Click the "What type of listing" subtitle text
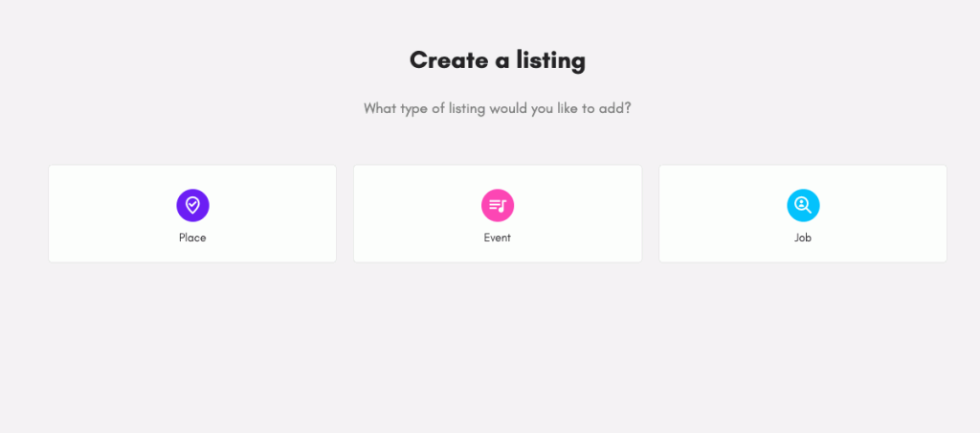980x433 pixels. (x=498, y=108)
